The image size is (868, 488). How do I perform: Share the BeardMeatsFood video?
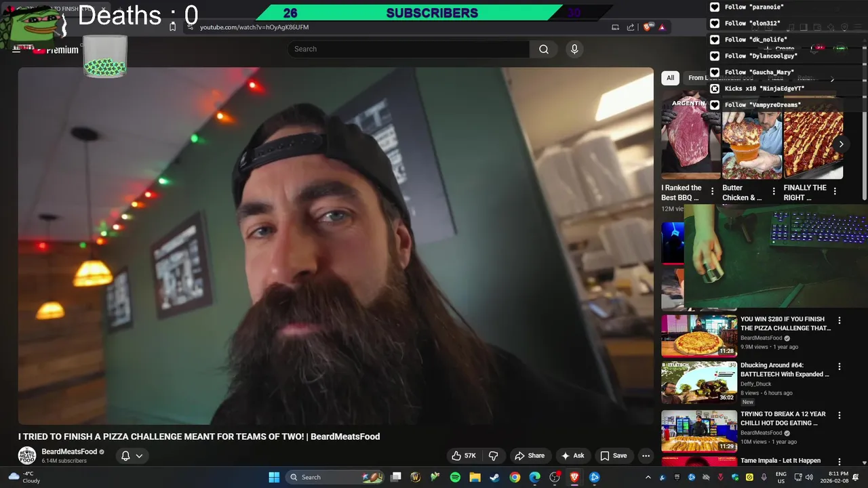click(530, 455)
